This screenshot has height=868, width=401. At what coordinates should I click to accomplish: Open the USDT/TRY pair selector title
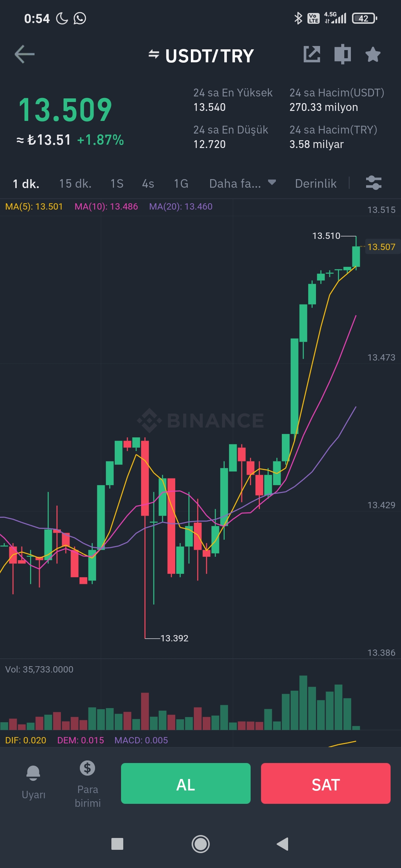tap(209, 56)
